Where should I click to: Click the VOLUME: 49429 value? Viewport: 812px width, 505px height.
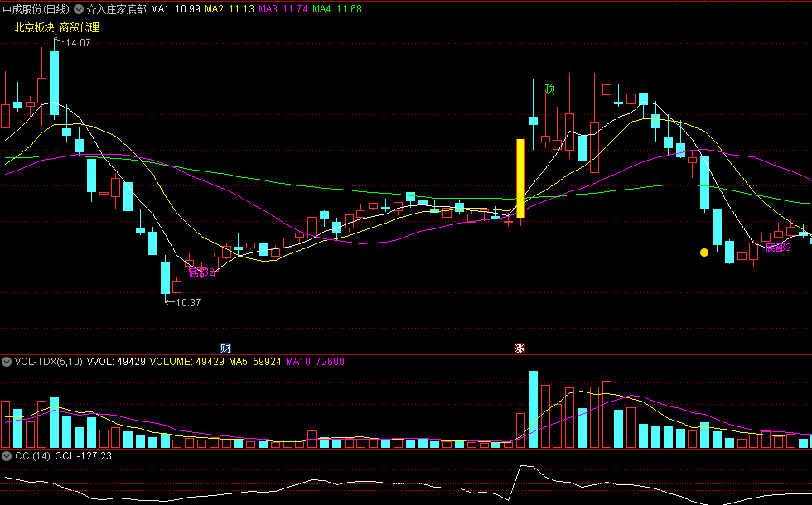click(x=187, y=362)
